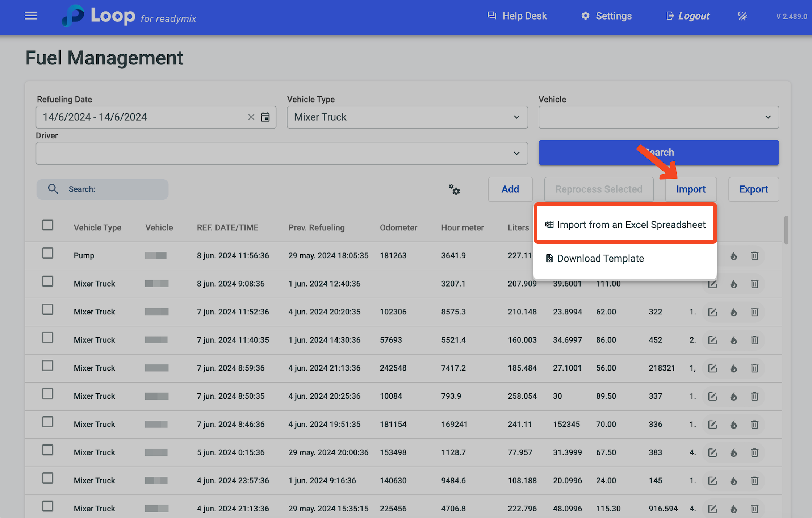The height and width of the screenshot is (518, 812).
Task: Open the hamburger navigation menu
Action: coord(31,16)
